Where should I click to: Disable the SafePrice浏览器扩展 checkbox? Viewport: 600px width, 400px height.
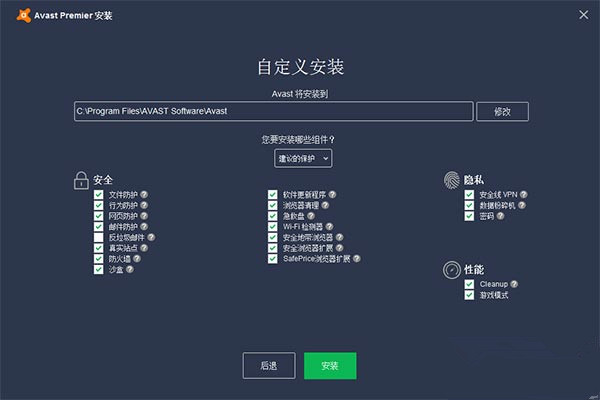[273, 259]
